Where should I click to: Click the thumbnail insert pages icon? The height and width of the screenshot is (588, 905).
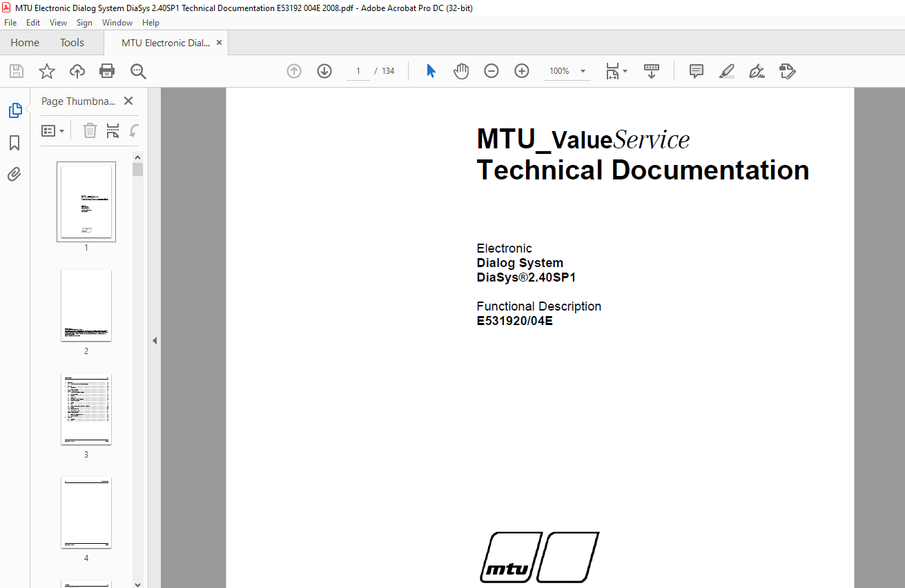113,130
